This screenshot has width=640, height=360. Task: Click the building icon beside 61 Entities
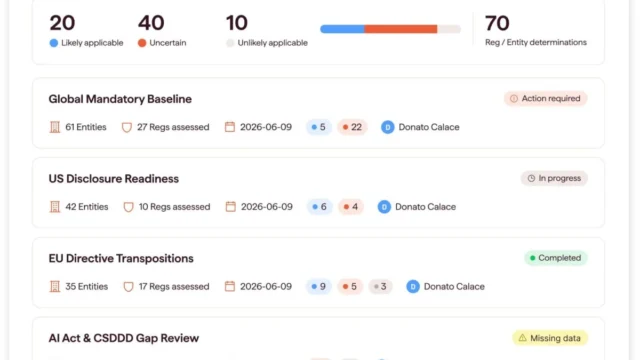(x=55, y=127)
